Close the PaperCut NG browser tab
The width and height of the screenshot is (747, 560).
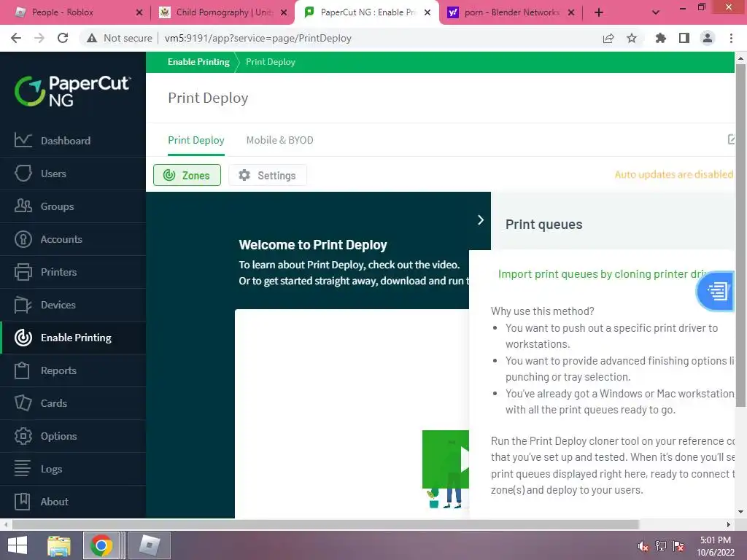[427, 12]
